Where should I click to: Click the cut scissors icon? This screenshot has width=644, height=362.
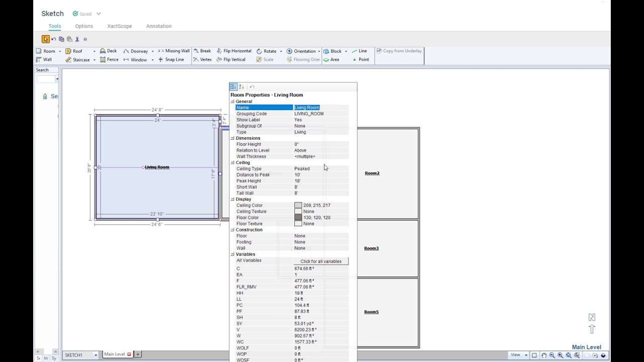coord(77,39)
